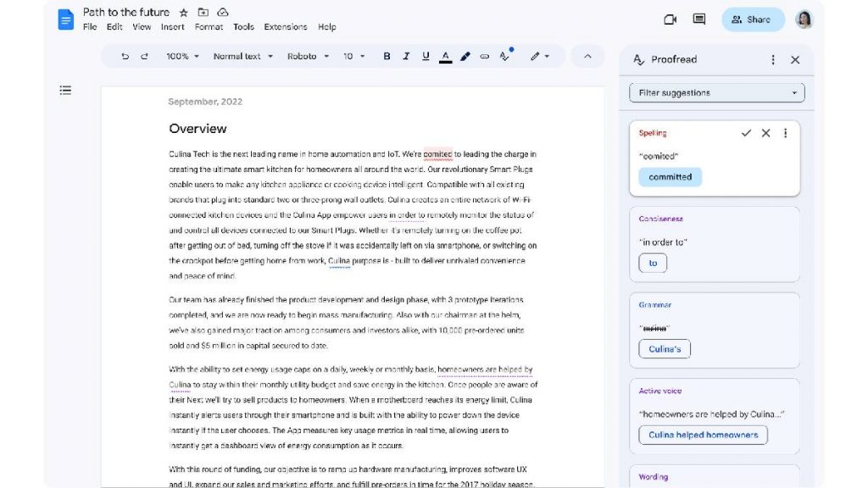Open the zoom level selector at 100%
This screenshot has width=868, height=488.
(181, 56)
